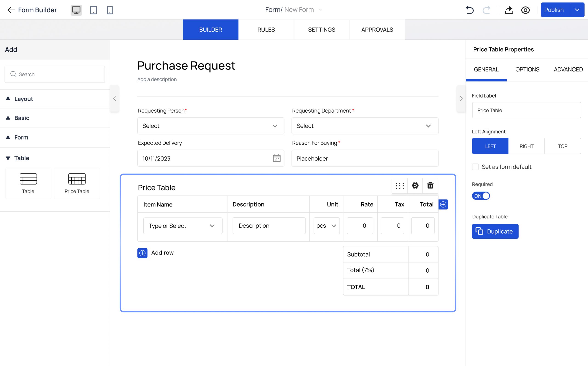Viewport: 588px width, 366px height.
Task: Select RIGHT alignment option
Action: coord(526,146)
